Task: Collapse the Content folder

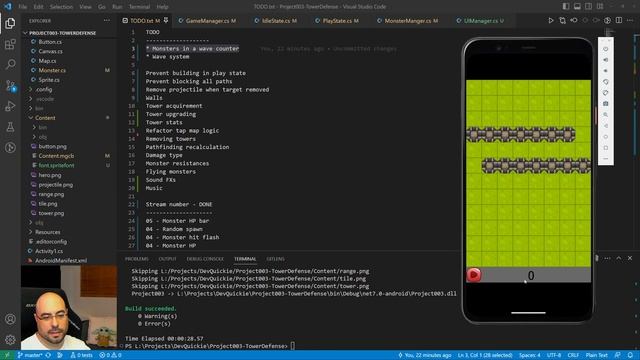Action: click(x=69, y=118)
